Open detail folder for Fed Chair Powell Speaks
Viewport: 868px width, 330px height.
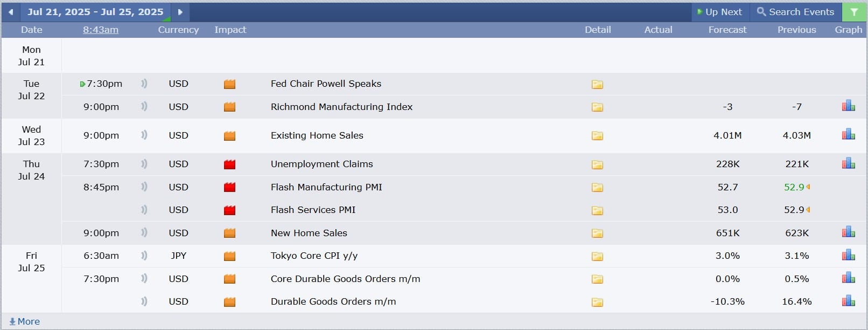click(597, 84)
